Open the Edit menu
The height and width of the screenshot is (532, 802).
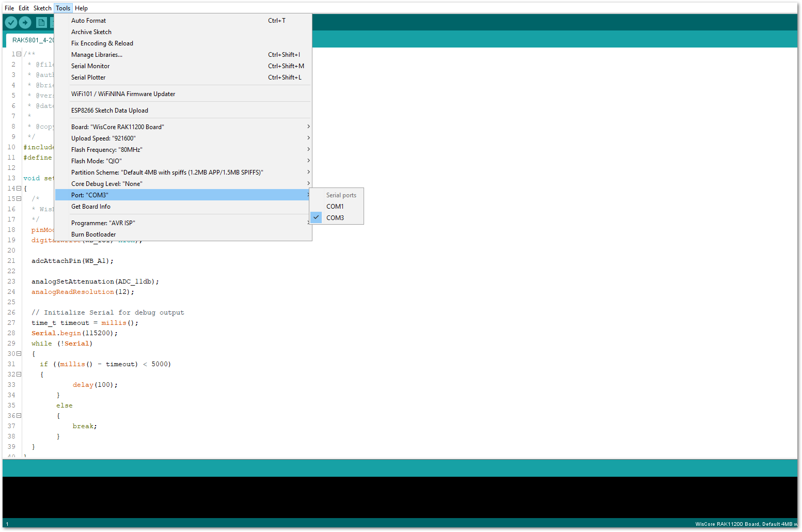click(x=24, y=8)
